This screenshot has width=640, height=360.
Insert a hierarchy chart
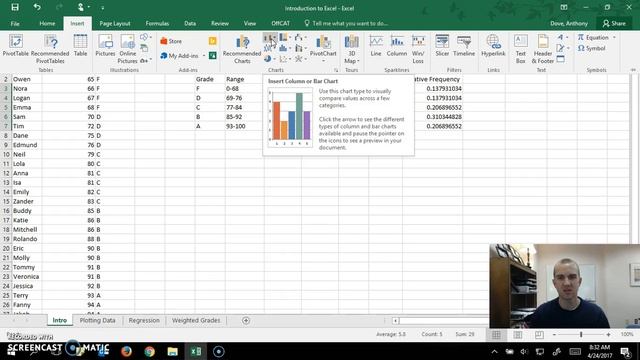point(284,38)
